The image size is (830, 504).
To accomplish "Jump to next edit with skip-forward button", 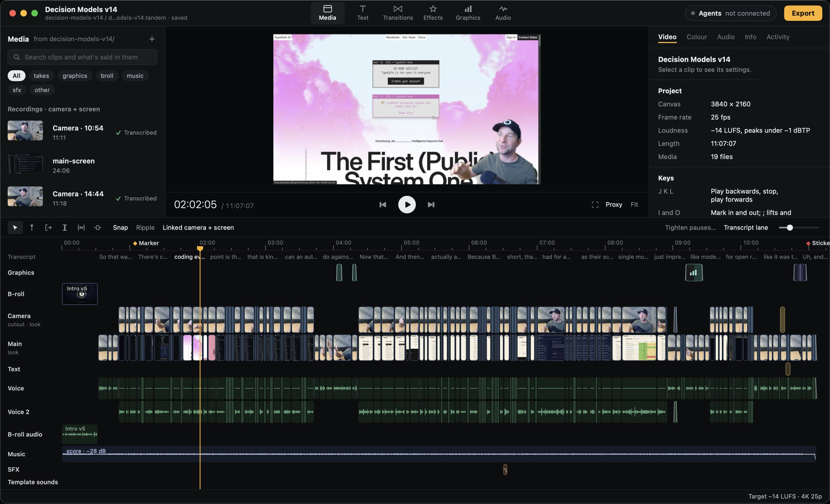I will (431, 205).
